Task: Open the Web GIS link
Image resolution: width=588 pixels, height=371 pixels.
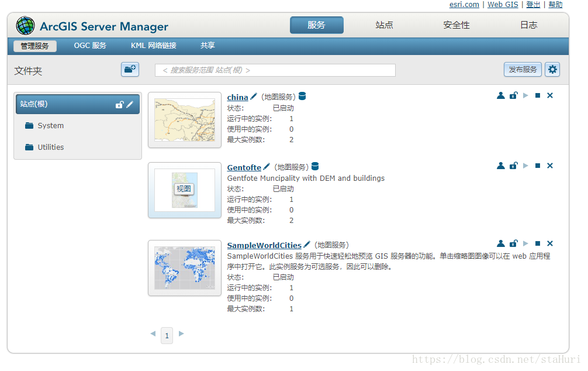Action: pos(503,5)
